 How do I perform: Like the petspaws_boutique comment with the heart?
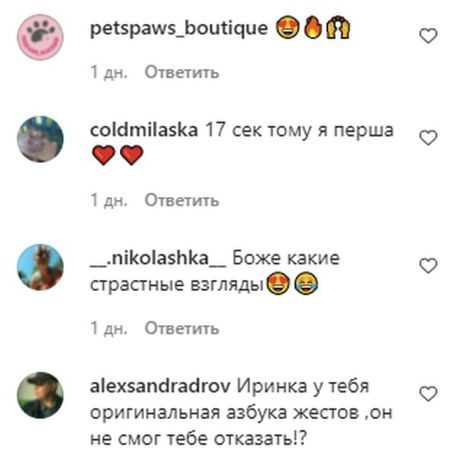click(x=428, y=36)
